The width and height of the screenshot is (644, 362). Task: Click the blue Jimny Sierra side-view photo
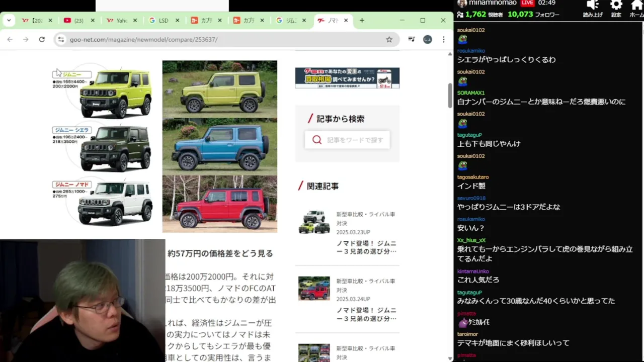tap(219, 146)
